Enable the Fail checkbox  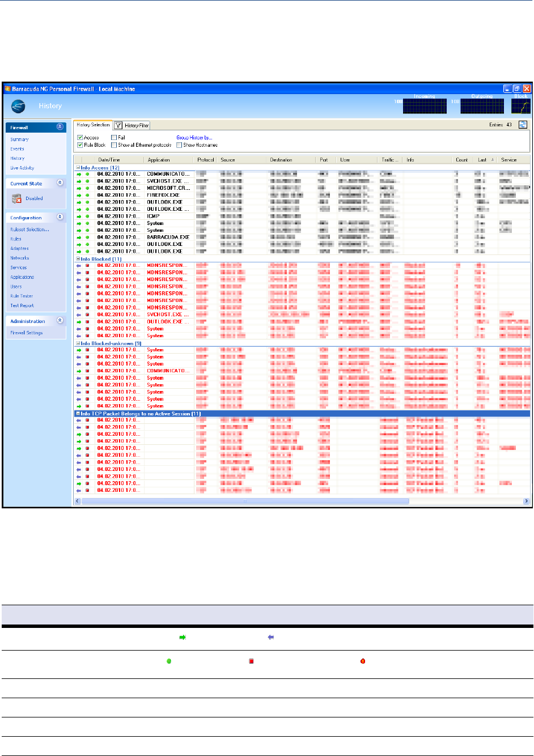[x=114, y=138]
